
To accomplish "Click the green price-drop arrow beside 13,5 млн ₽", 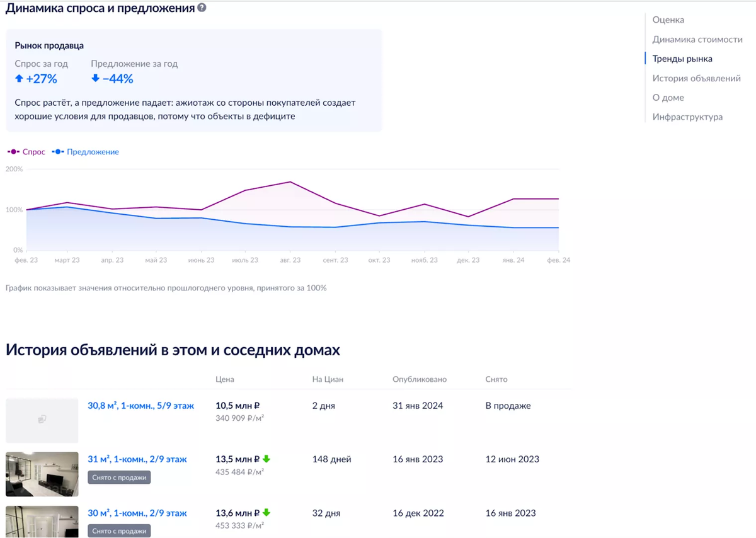I will click(267, 458).
